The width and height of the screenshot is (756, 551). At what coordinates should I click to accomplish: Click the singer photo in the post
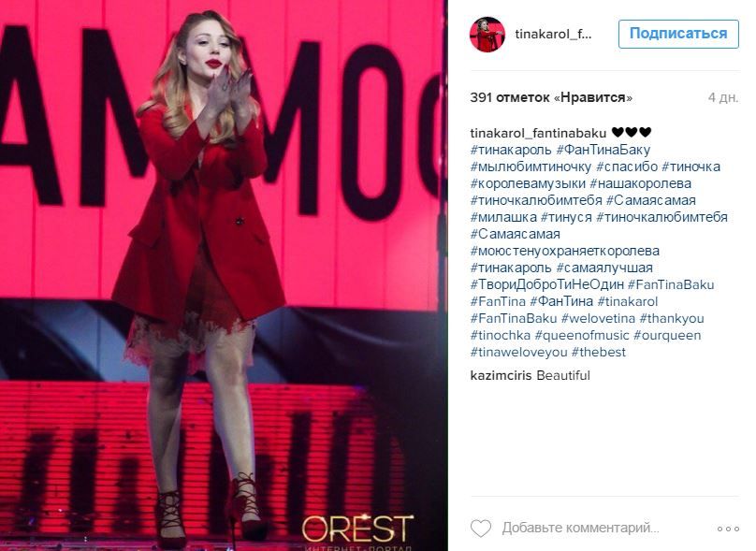tap(224, 275)
